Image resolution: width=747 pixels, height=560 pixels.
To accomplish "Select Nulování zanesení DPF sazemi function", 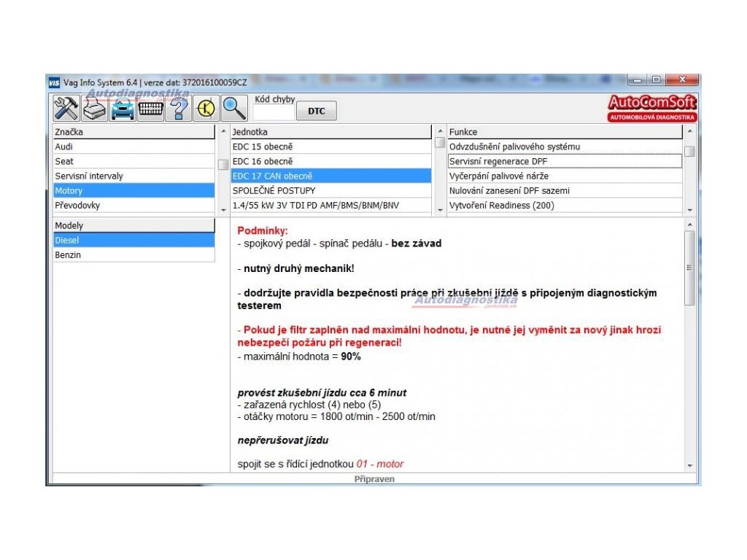I will pyautogui.click(x=565, y=190).
